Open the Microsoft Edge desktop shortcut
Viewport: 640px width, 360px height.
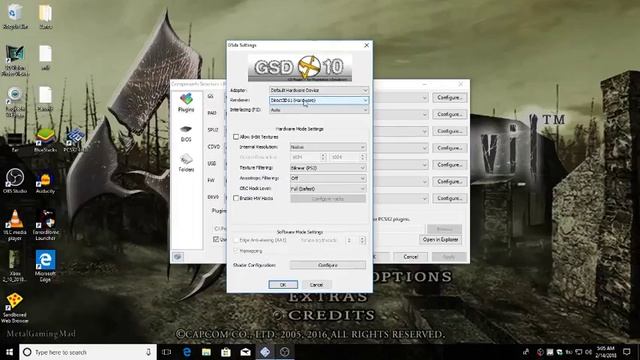click(45, 266)
